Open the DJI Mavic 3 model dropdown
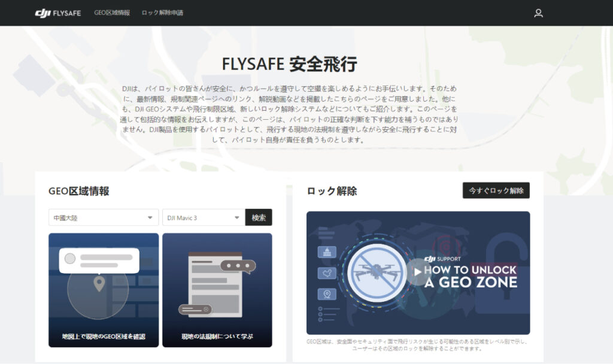613x364 pixels. [203, 218]
